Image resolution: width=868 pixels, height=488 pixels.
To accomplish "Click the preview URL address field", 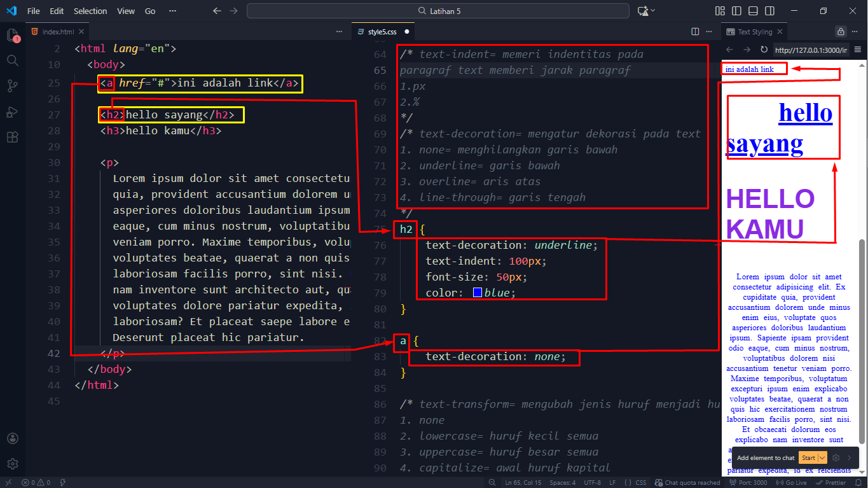I will coord(810,50).
